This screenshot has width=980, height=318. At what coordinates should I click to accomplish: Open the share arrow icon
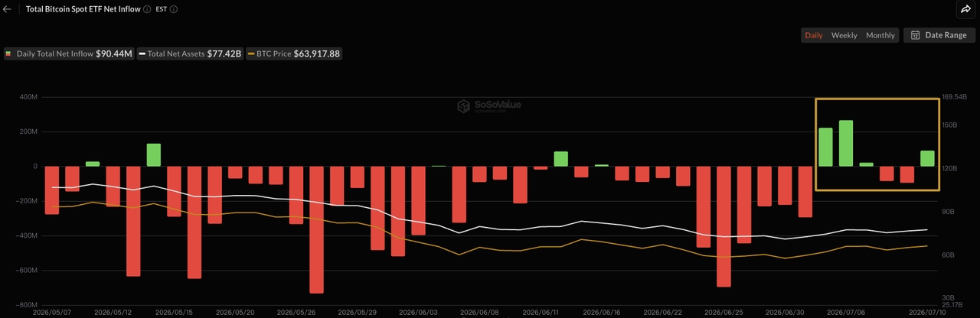(965, 9)
